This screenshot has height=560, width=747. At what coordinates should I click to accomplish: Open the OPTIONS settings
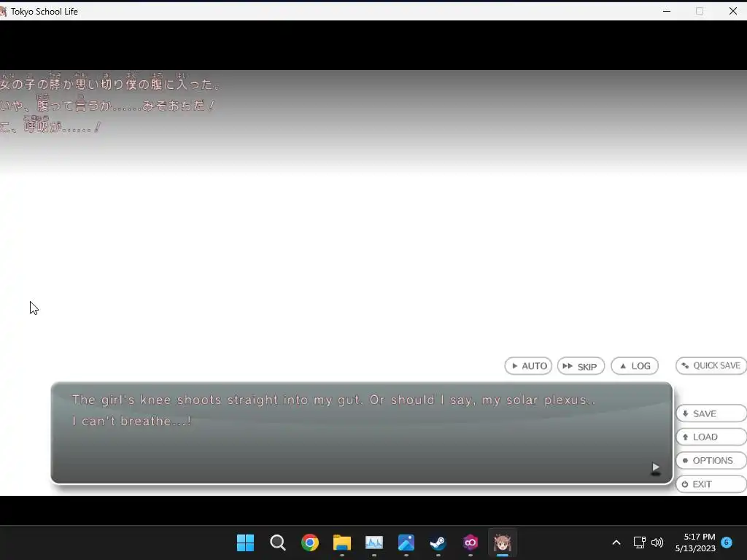711,461
